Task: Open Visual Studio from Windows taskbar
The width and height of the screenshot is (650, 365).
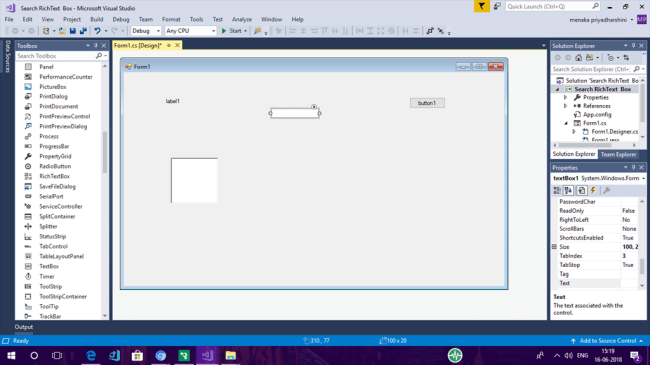Action: coord(207,355)
